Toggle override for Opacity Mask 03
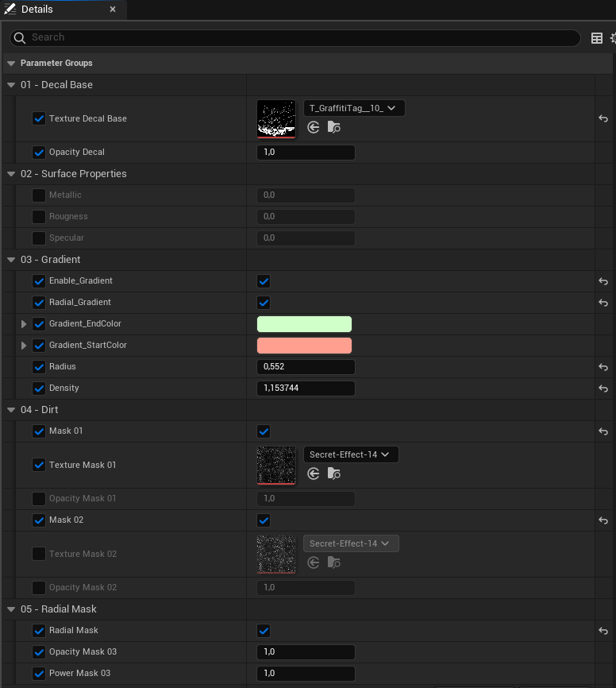Image resolution: width=616 pixels, height=688 pixels. click(x=39, y=652)
